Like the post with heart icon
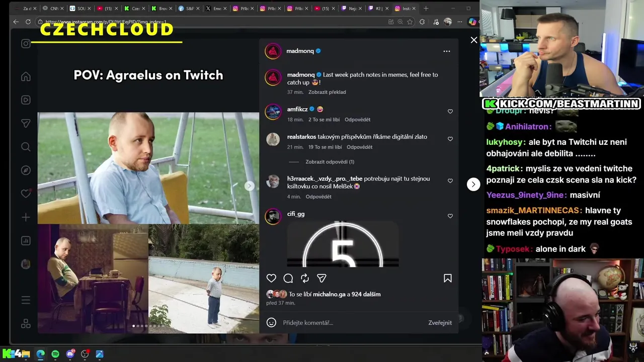This screenshot has height=362, width=644. (271, 278)
